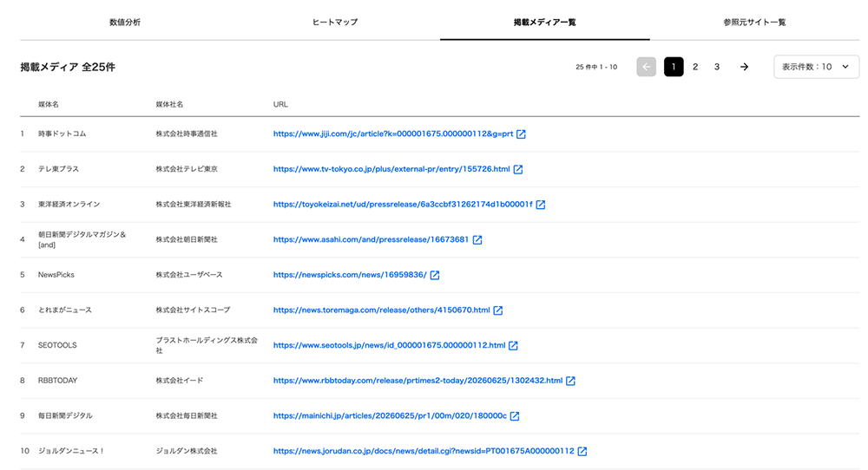Open external link icon for jorudan URL
Viewport: 868px width, 470px height.
click(582, 451)
